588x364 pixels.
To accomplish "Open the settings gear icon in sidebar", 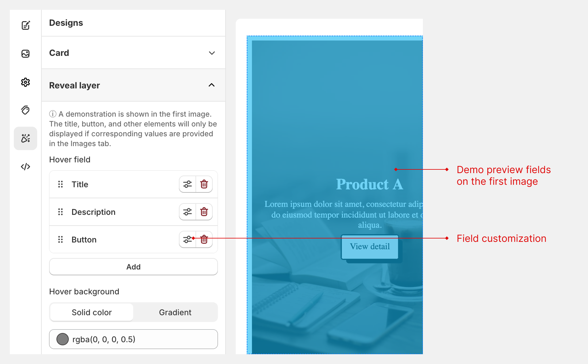I will point(25,82).
